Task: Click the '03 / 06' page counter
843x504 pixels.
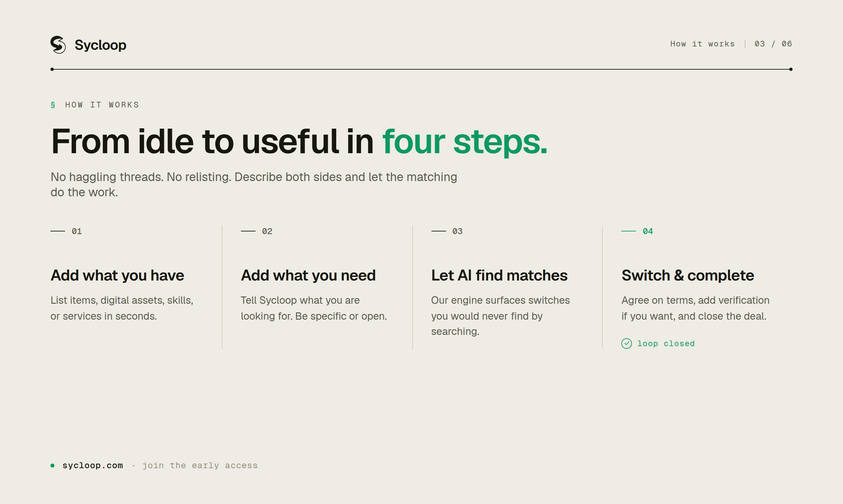Action: tap(773, 44)
